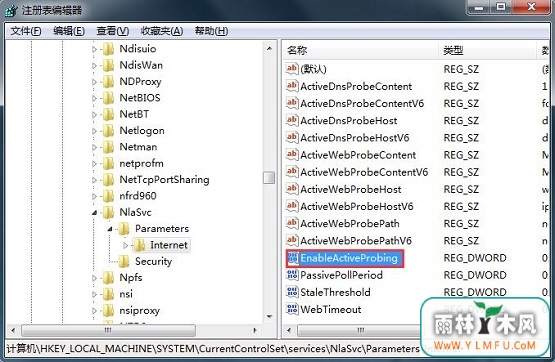The width and height of the screenshot is (555, 362).
Task: Select the ActiveDnsProbeHostV6 value name
Action: click(x=355, y=138)
